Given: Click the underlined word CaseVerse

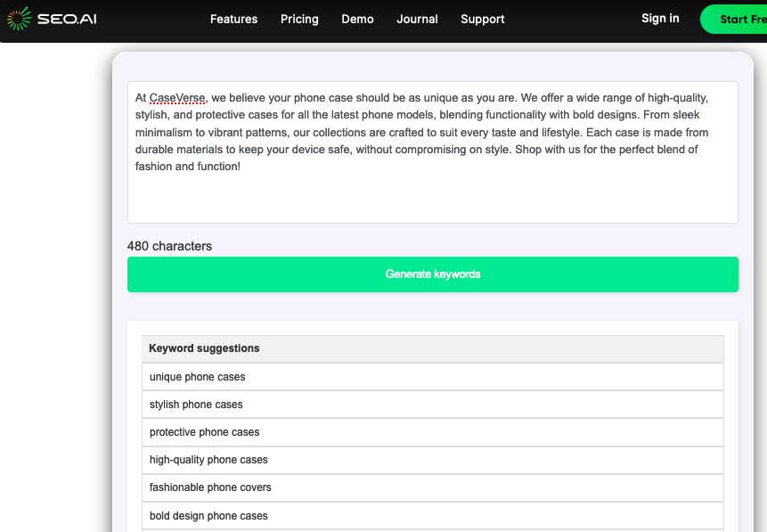Looking at the screenshot, I should 177,98.
